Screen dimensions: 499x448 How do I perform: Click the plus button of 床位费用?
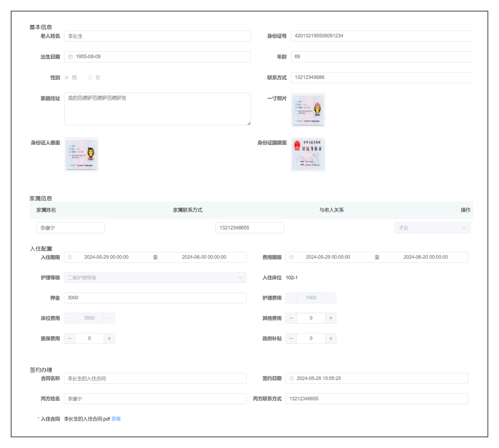tap(109, 318)
